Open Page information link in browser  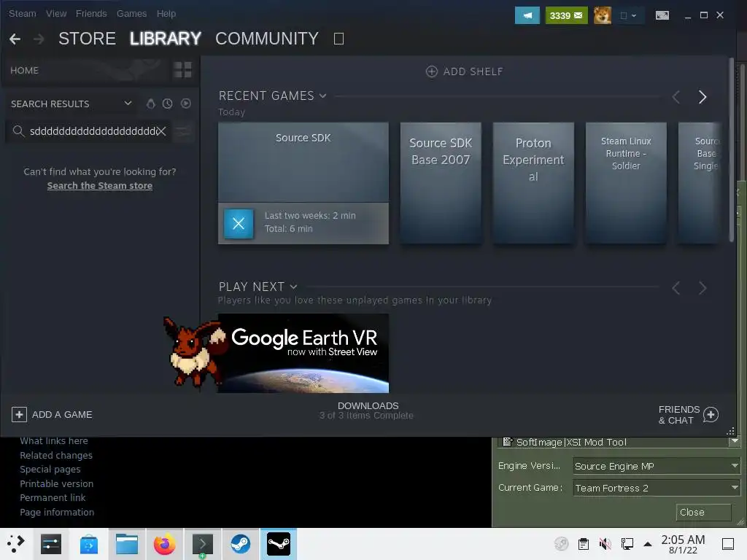(x=57, y=512)
